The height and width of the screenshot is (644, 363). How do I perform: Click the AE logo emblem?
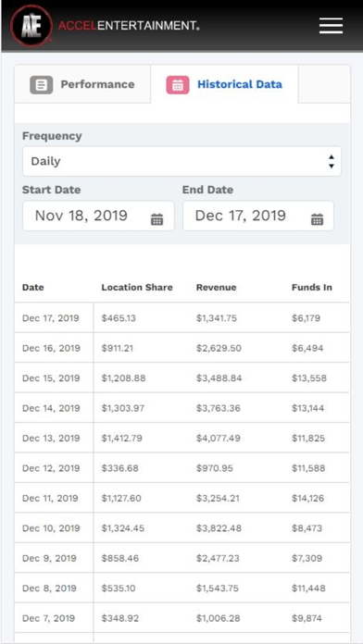point(31,26)
